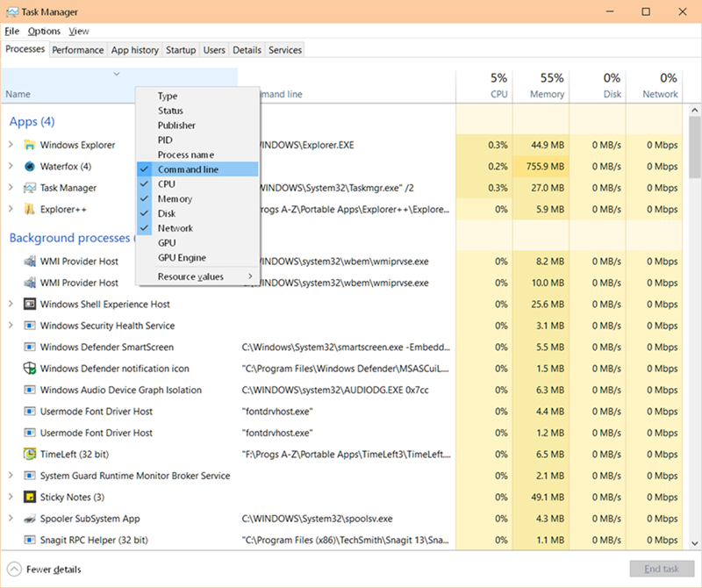Sort by the Network column header
This screenshot has height=588, width=702.
point(654,86)
